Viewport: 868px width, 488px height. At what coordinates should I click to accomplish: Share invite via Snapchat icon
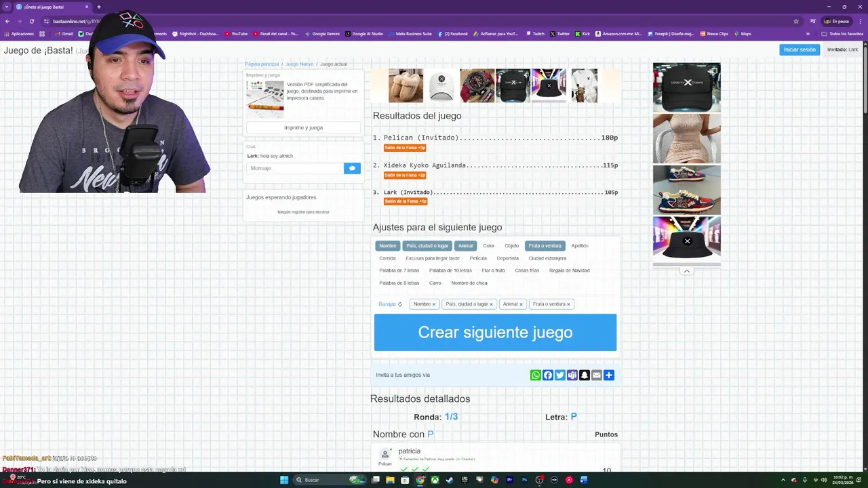coord(584,375)
